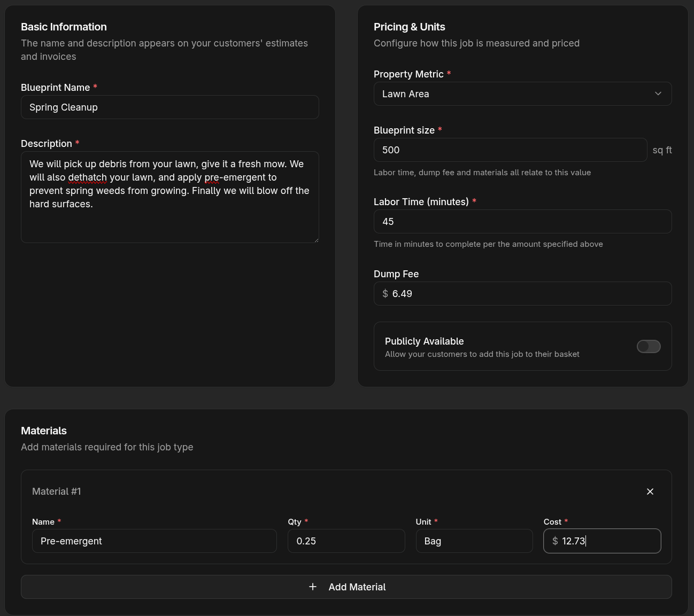Edit the Dump Fee amount 6.49
This screenshot has width=694, height=616.
(529, 294)
